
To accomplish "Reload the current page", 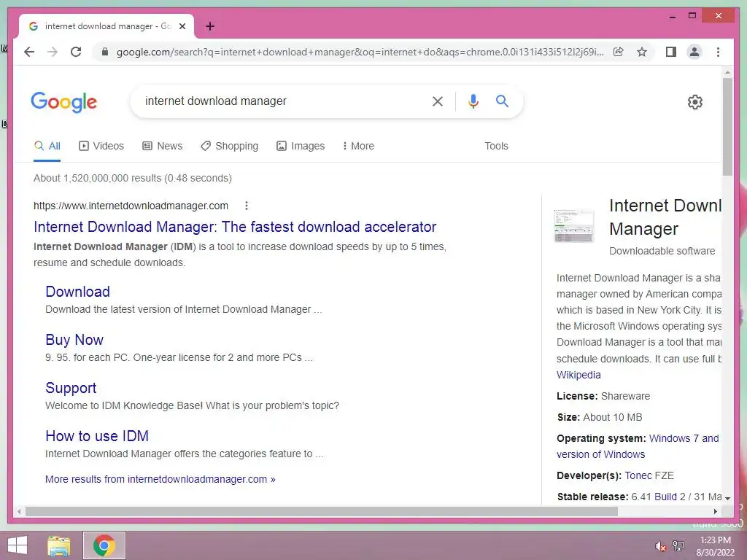I will click(76, 52).
